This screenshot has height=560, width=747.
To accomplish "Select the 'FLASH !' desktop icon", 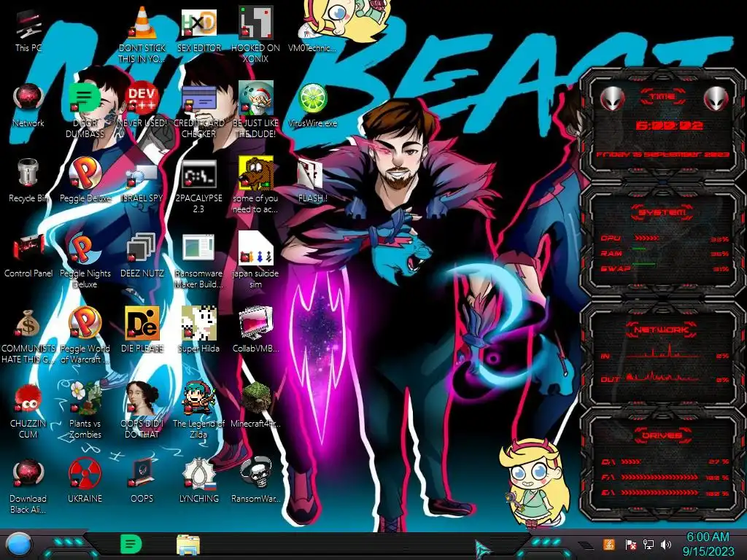I will coord(312,181).
